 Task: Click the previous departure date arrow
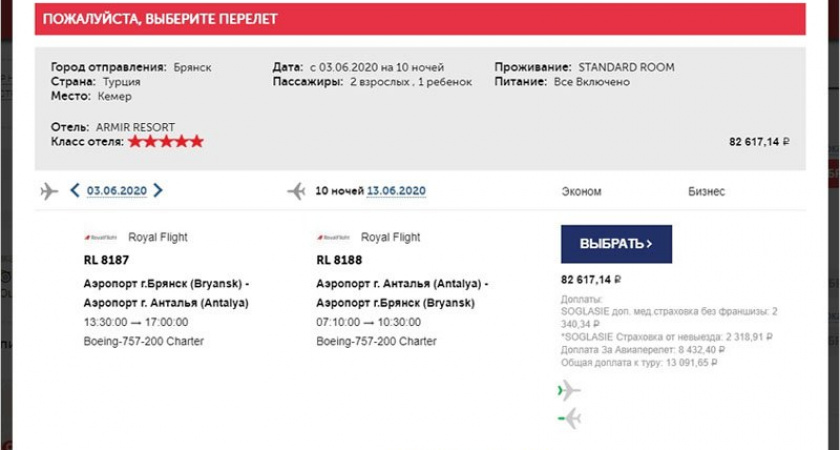pos(75,191)
